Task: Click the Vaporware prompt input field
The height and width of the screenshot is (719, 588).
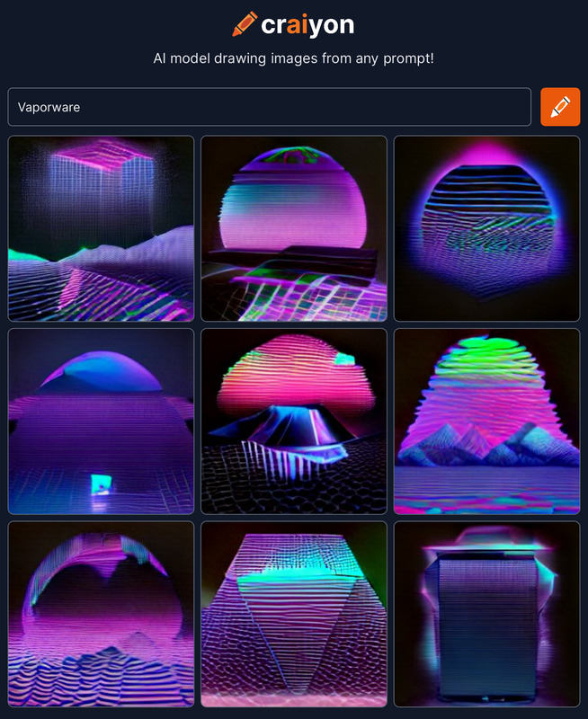Action: 269,107
